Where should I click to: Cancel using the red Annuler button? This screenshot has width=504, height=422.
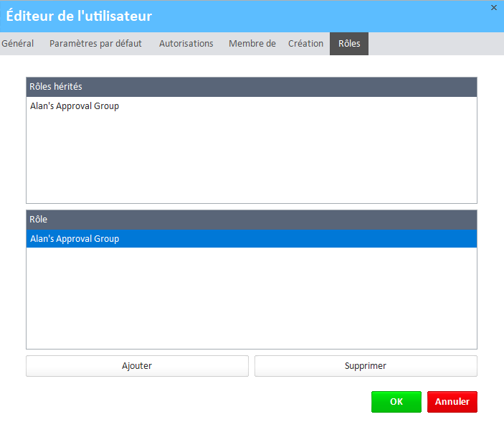[x=452, y=402]
